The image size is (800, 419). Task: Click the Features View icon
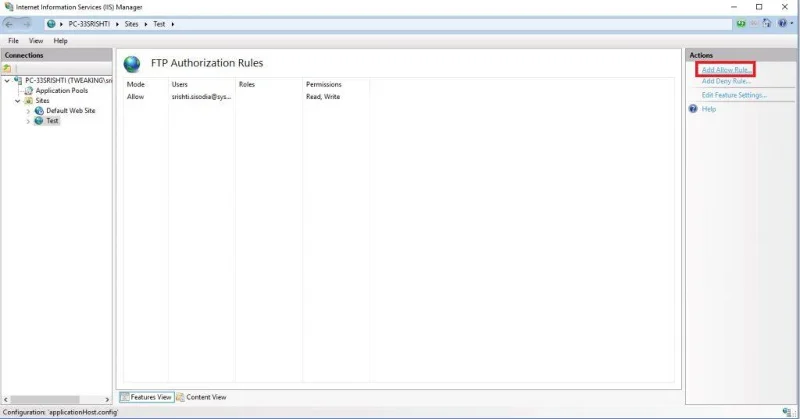(124, 397)
